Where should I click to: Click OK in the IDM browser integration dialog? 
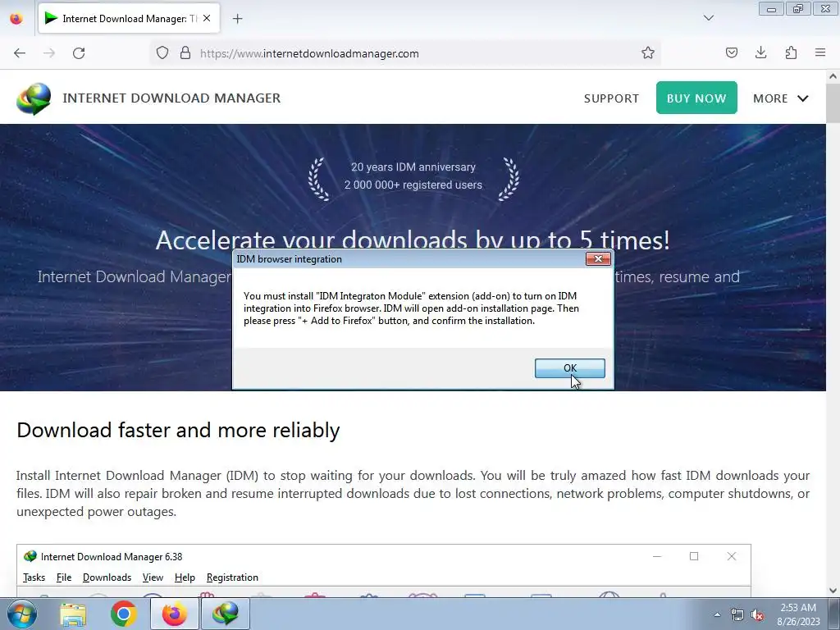(x=569, y=368)
